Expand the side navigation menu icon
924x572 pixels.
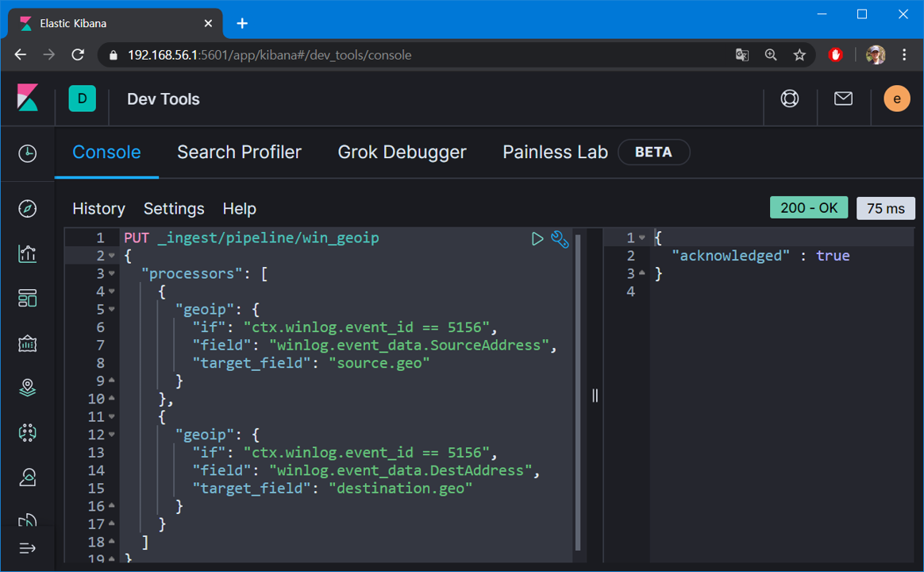tap(27, 548)
